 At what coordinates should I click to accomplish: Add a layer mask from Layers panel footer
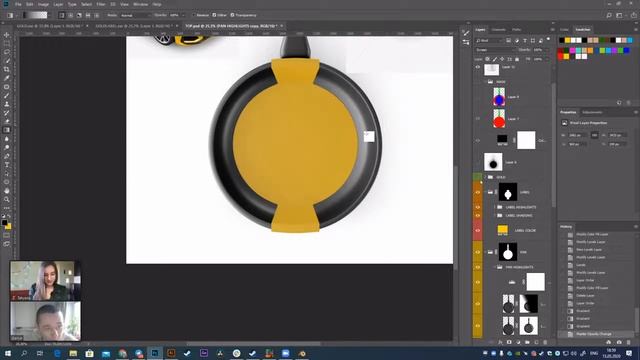coord(509,342)
